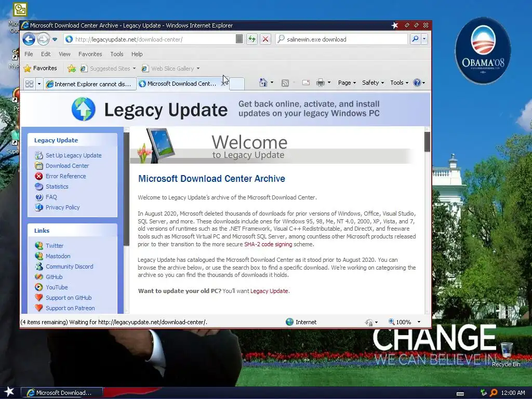This screenshot has width=532, height=399.
Task: Open zoom level 100% control
Action: click(404, 322)
